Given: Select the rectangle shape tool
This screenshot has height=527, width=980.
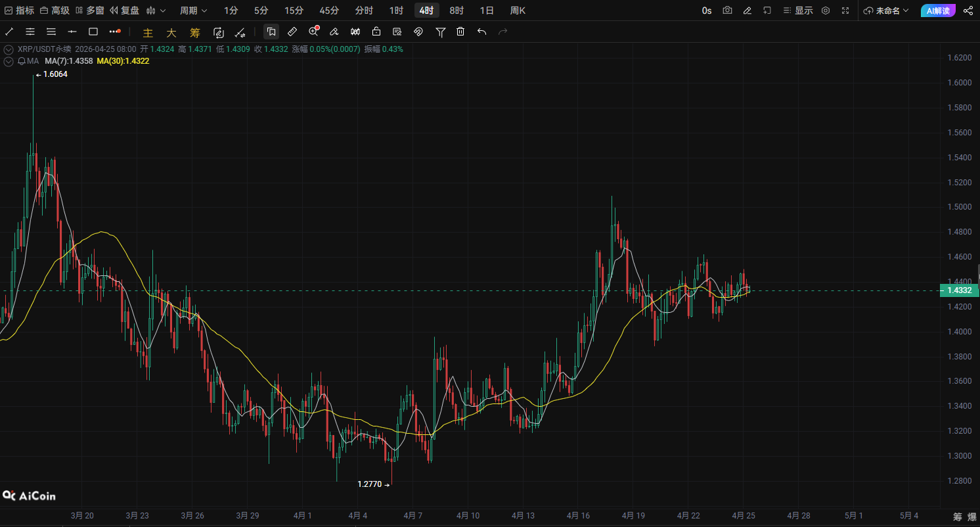Looking at the screenshot, I should coord(93,32).
